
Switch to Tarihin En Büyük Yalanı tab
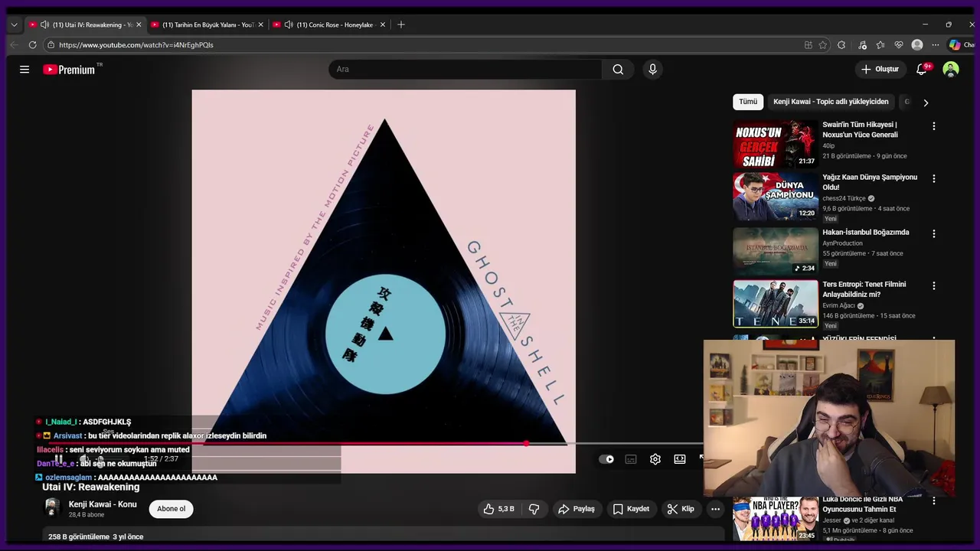point(207,24)
